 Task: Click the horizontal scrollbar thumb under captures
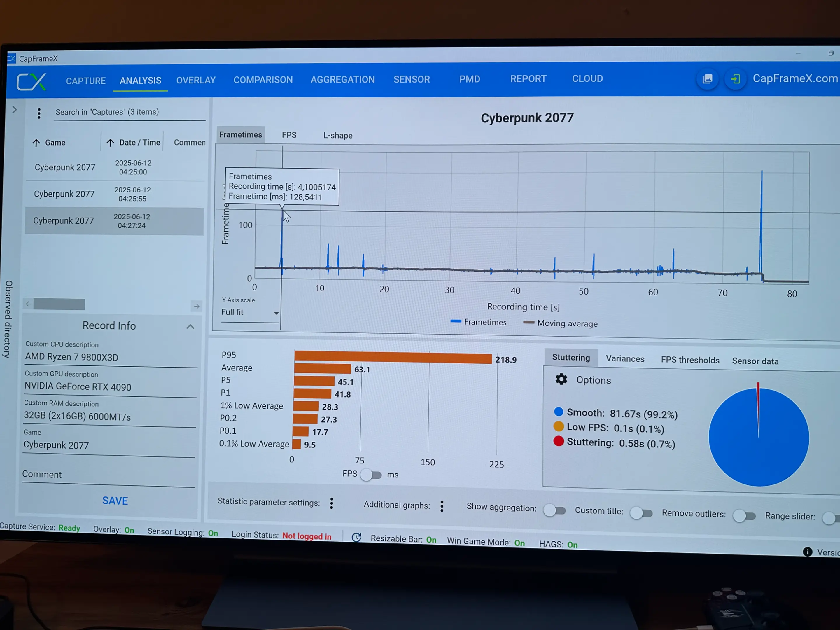click(x=59, y=304)
